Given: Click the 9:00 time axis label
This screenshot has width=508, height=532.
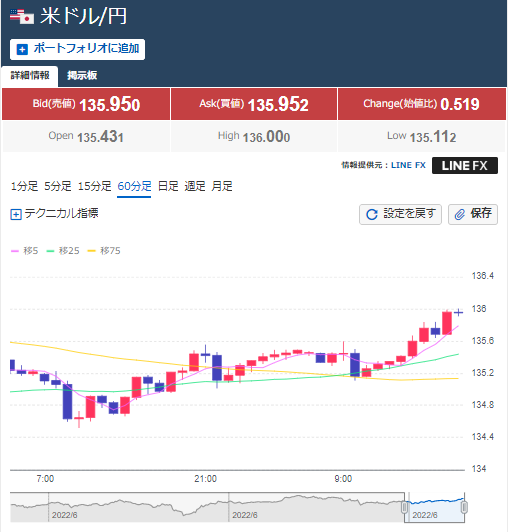Looking at the screenshot, I should click(343, 479).
